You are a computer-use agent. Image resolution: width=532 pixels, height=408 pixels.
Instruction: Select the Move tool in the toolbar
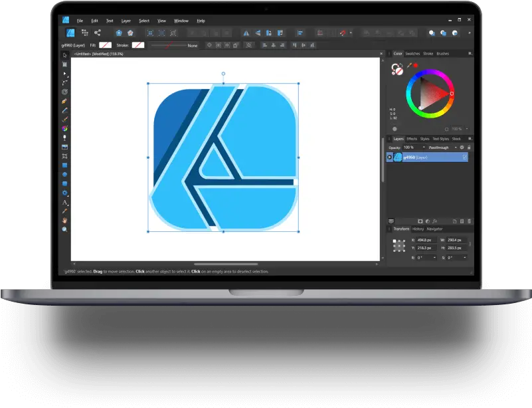(x=64, y=74)
